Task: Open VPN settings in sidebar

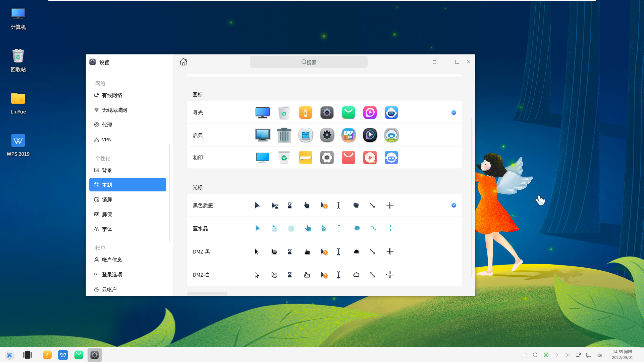Action: (128, 140)
